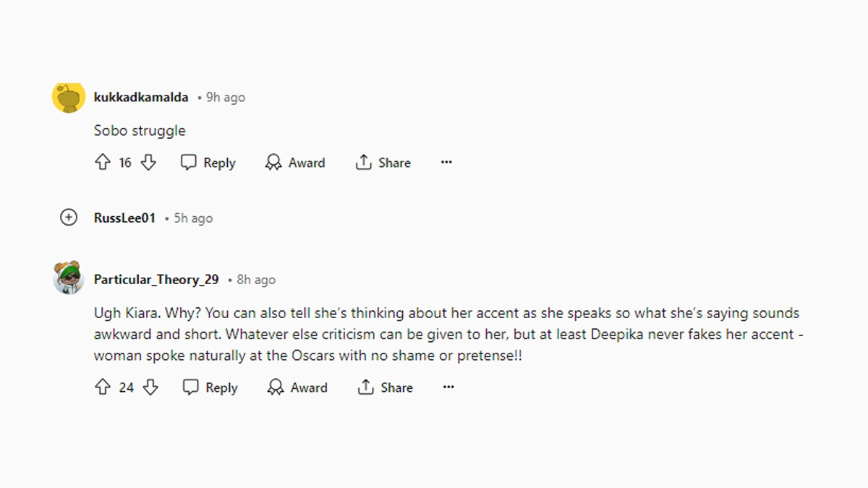Downvote kukkadkamalda's "Sobo struggle" comment
868x488 pixels.
pyautogui.click(x=148, y=163)
